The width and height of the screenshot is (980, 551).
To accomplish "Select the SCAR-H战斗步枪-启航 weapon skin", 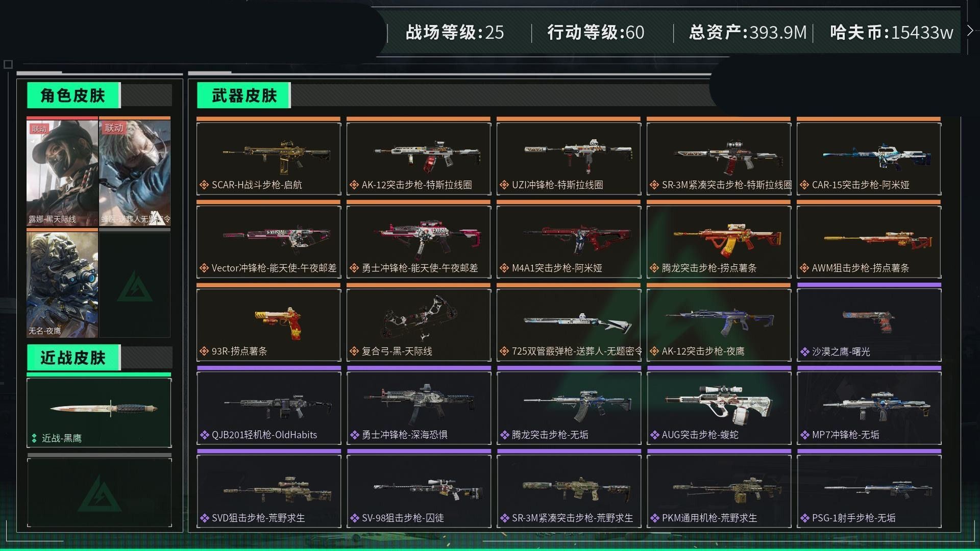I will (x=268, y=158).
